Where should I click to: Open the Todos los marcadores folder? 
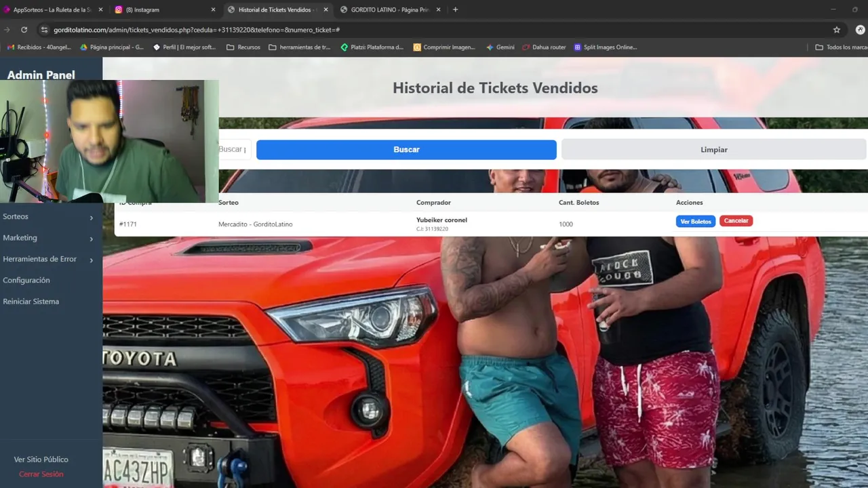[841, 47]
